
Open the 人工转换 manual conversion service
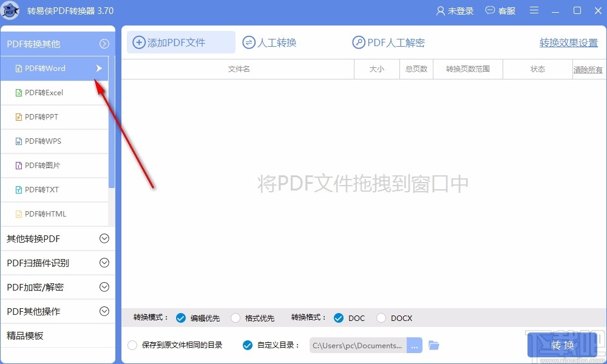pos(269,42)
